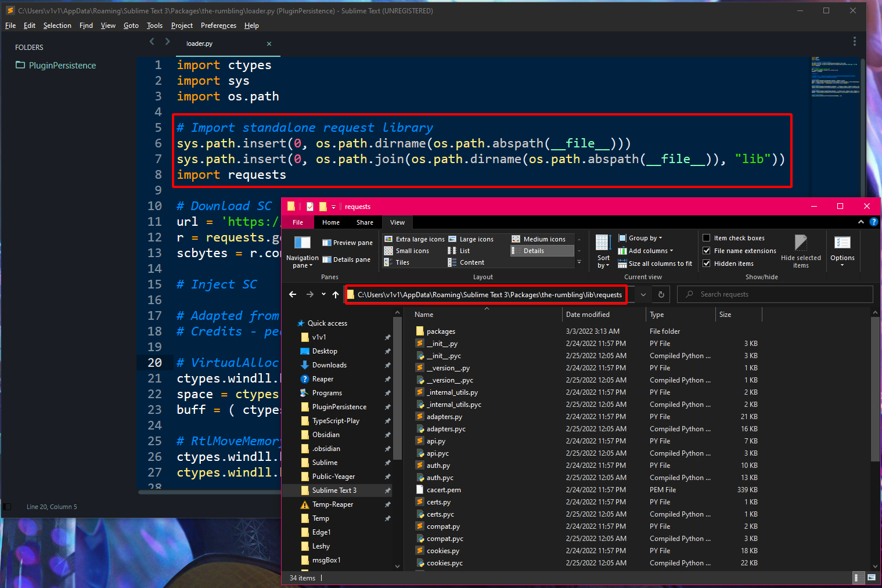Image resolution: width=882 pixels, height=588 pixels.
Task: Toggle Sublime sidebar icon in status bar
Action: 7,507
